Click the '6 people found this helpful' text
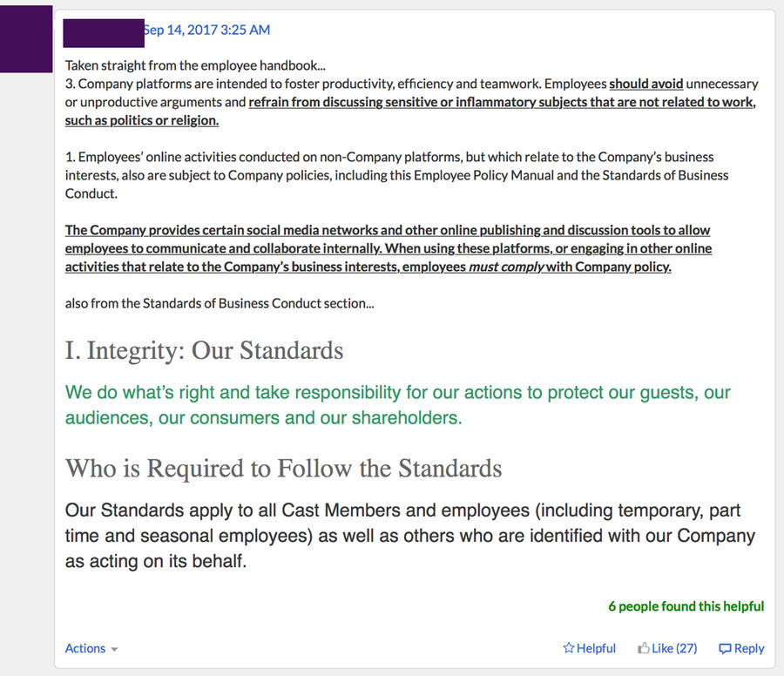The image size is (784, 676). (x=686, y=606)
